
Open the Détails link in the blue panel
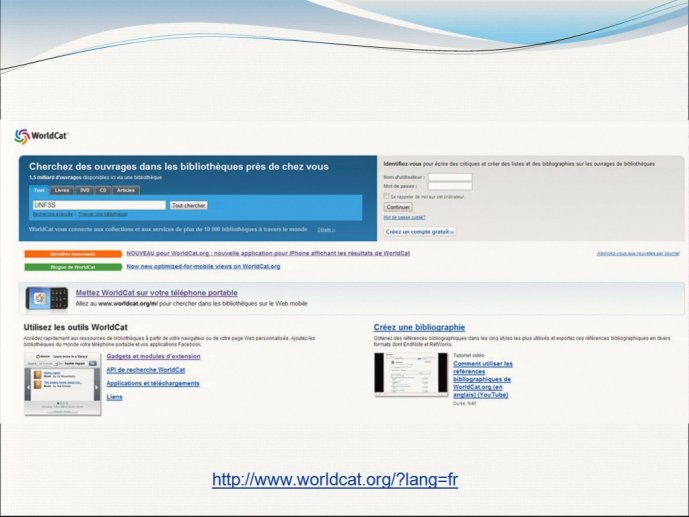click(x=326, y=230)
